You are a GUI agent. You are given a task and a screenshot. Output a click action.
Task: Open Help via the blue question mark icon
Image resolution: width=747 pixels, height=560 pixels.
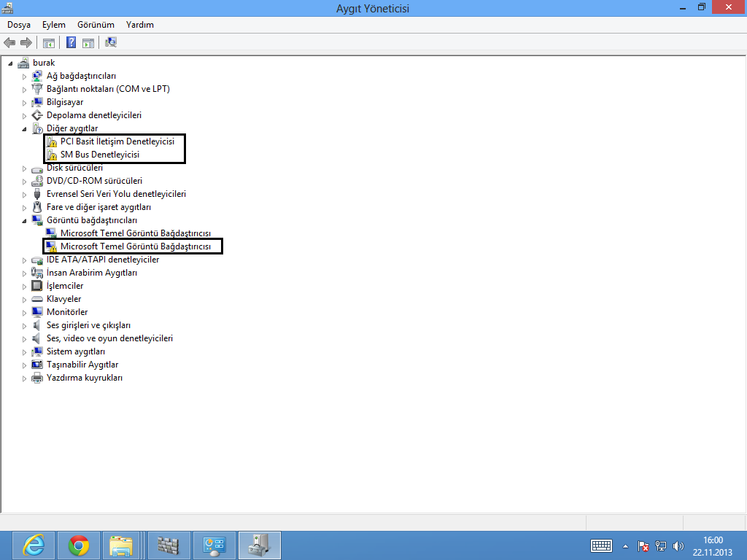[x=71, y=42]
